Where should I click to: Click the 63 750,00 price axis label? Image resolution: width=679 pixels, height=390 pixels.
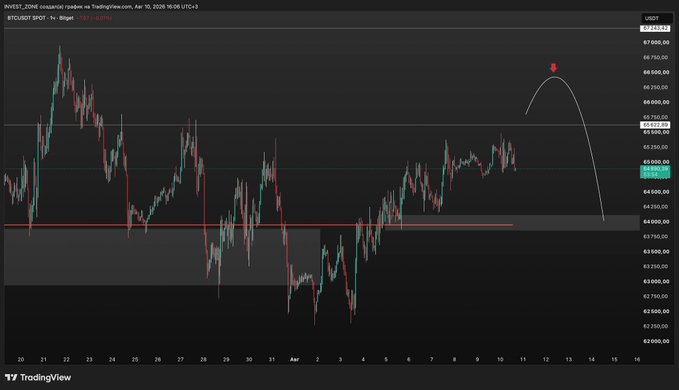[x=656, y=237]
